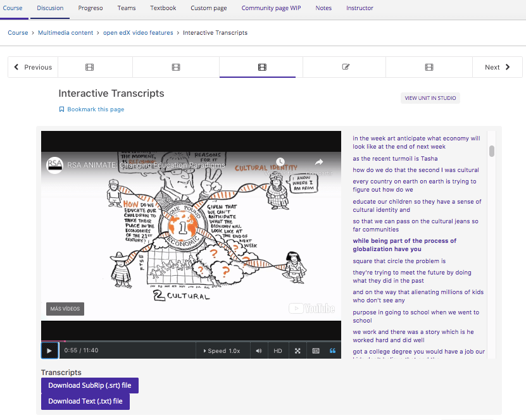Screen dimensions: 526x420
Task: Select the first video unit icon
Action: click(x=89, y=67)
